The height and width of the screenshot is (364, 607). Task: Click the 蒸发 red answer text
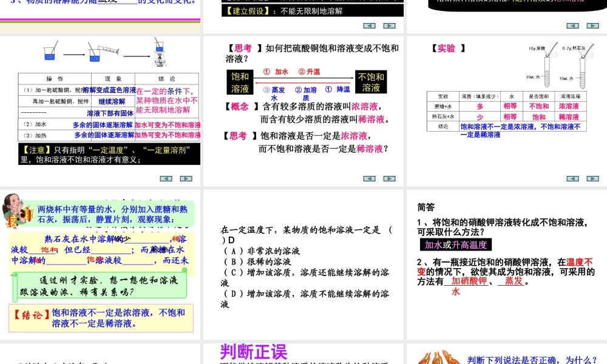coord(514,281)
